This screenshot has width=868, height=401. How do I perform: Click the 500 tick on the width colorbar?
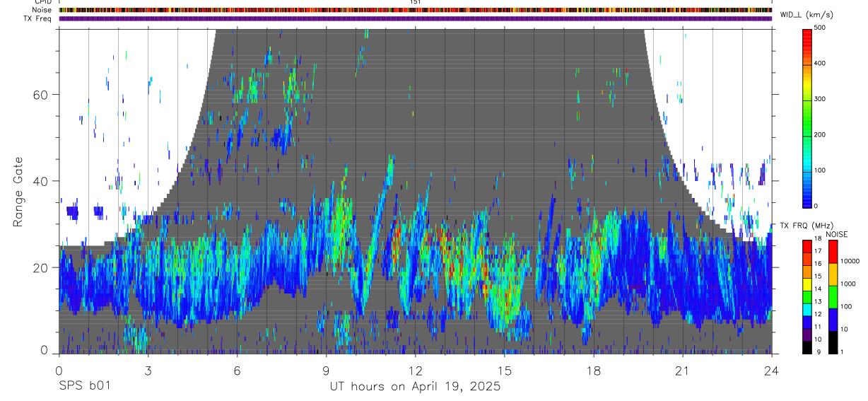pos(820,28)
